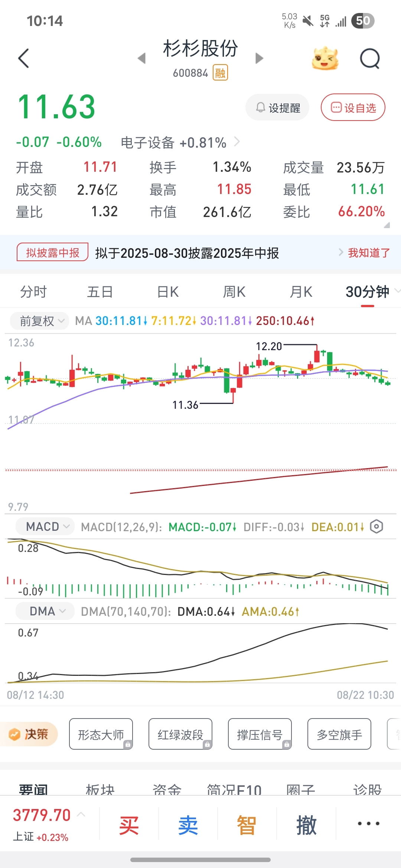Tap the 卖 sell button
This screenshot has width=401, height=868.
[188, 825]
